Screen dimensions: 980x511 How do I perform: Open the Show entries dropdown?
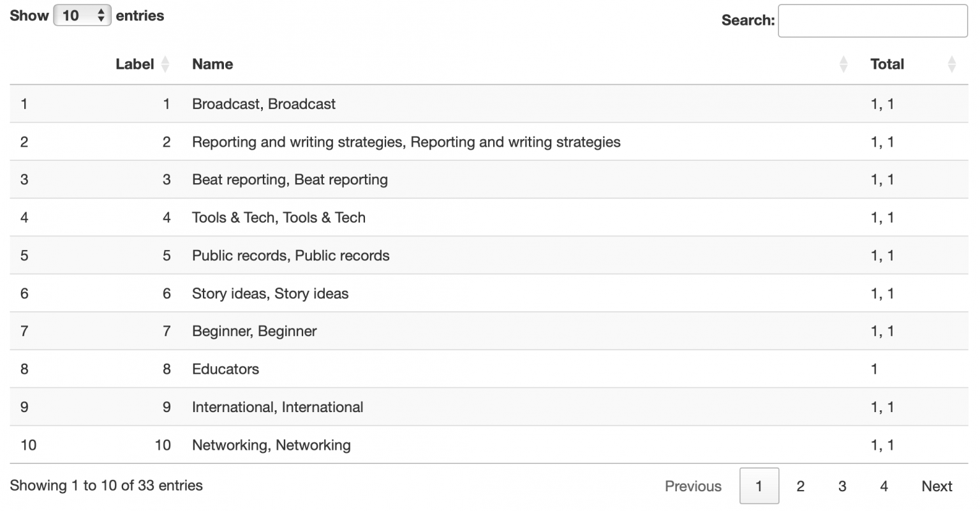(83, 15)
